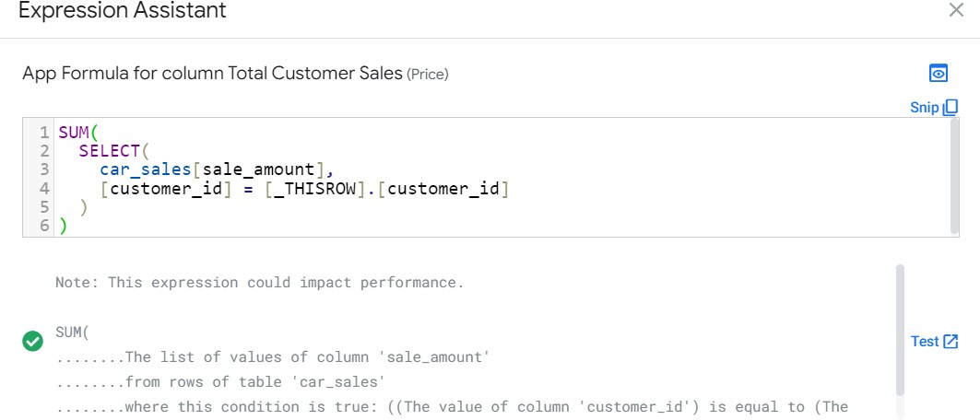
Task: Click the Snip link text
Action: coord(924,107)
